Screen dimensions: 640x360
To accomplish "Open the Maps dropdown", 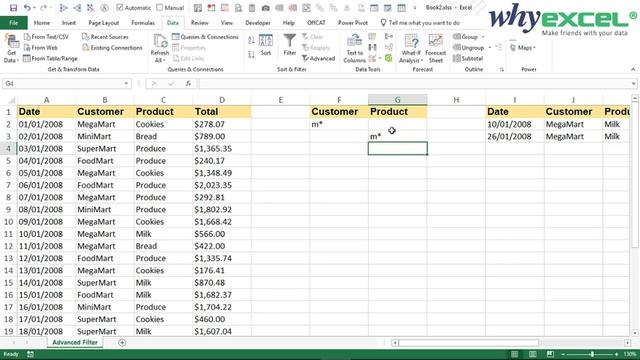I will 535,48.
